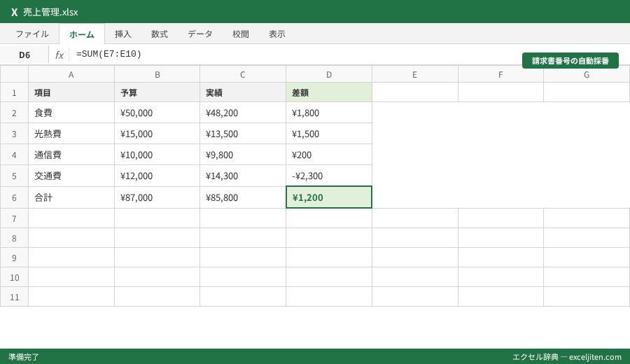Select the 項目 header cell
630x364 pixels.
[x=71, y=93]
